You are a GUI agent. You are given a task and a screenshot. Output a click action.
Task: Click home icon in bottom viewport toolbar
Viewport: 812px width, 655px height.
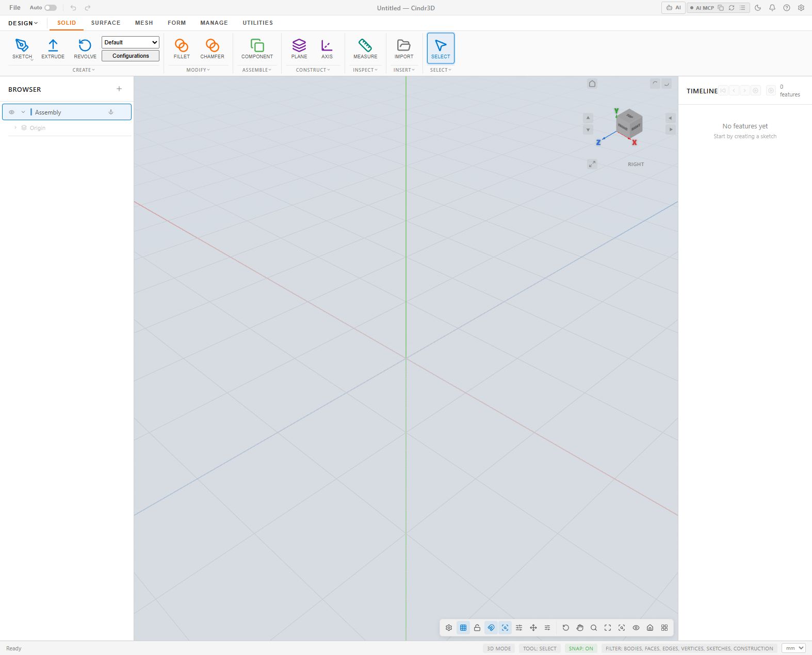(x=650, y=628)
